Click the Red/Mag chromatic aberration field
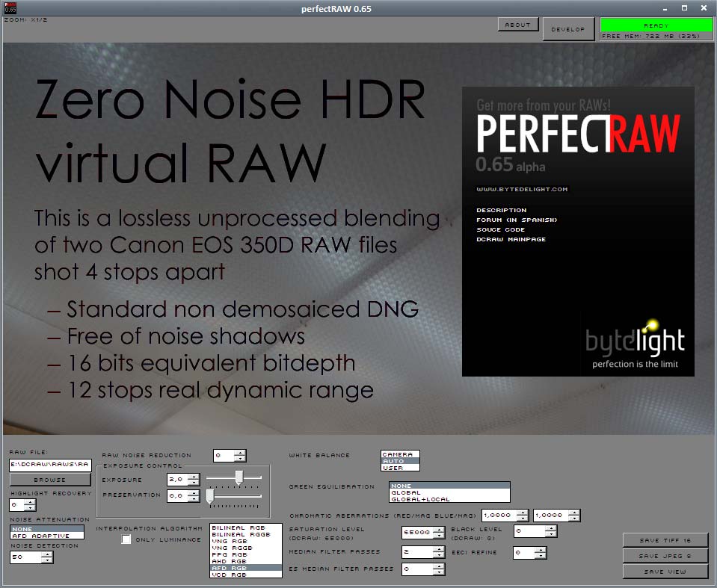717x588 pixels. coord(499,516)
